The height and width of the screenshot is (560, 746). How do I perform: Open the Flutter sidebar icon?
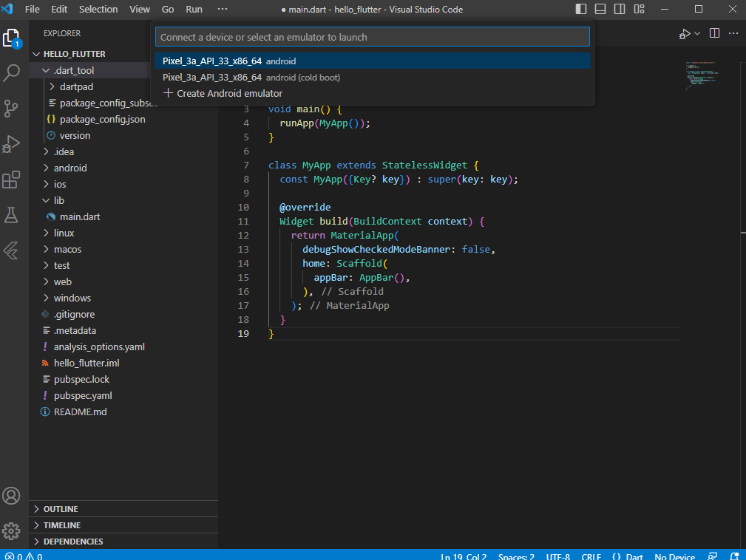(x=11, y=250)
